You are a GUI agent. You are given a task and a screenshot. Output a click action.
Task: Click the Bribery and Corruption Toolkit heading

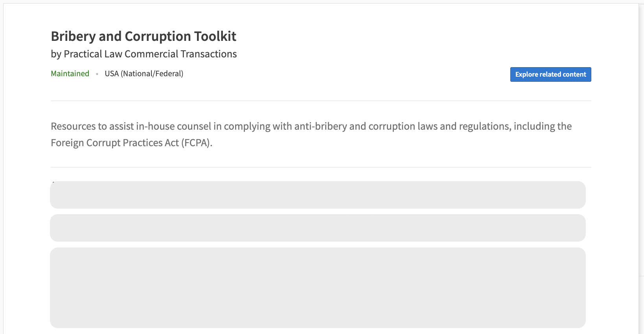click(x=144, y=36)
